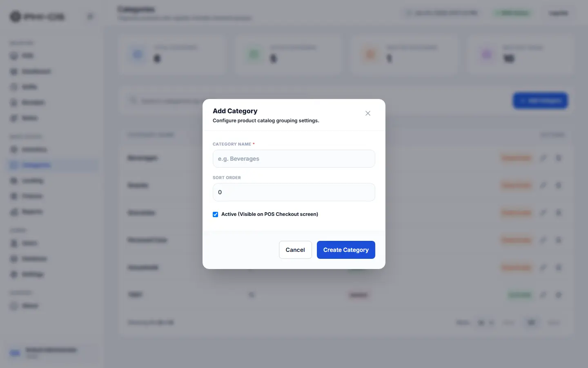Uncheck the Active visibility checkbox
The width and height of the screenshot is (588, 368).
pos(215,214)
